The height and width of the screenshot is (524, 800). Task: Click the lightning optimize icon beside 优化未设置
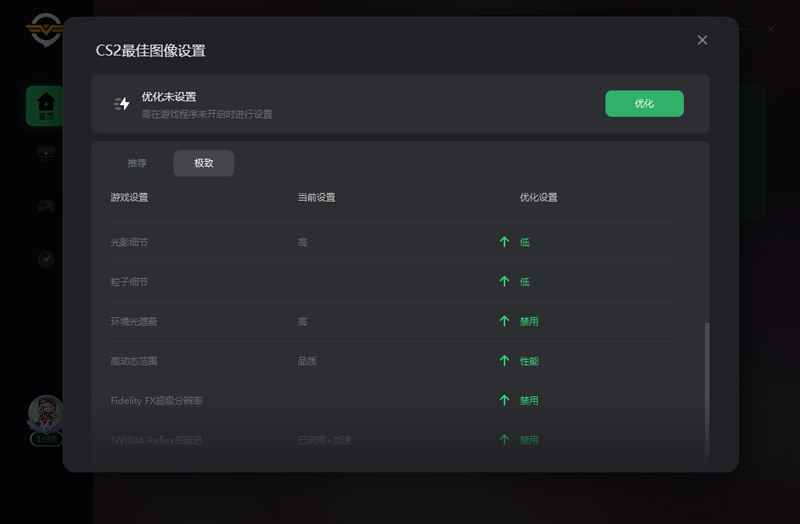(121, 104)
